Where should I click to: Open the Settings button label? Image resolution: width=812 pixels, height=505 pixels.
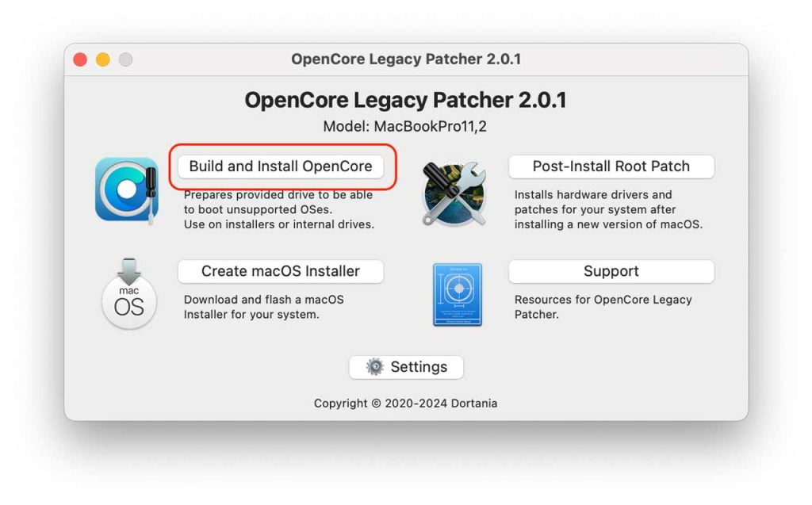pyautogui.click(x=419, y=367)
